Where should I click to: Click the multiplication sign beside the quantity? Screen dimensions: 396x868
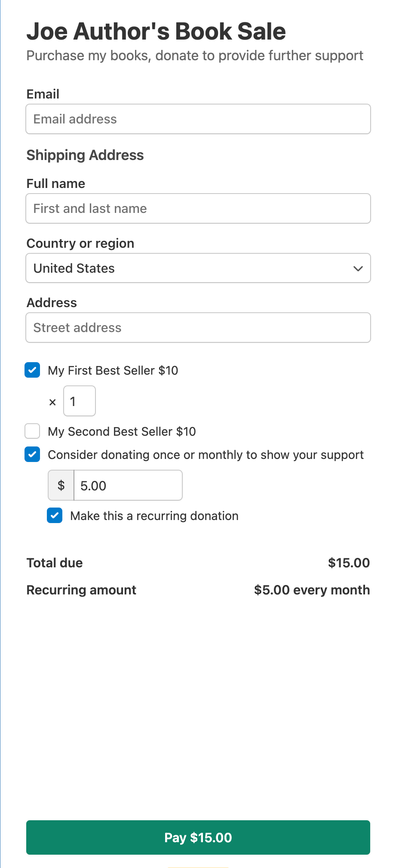point(52,402)
